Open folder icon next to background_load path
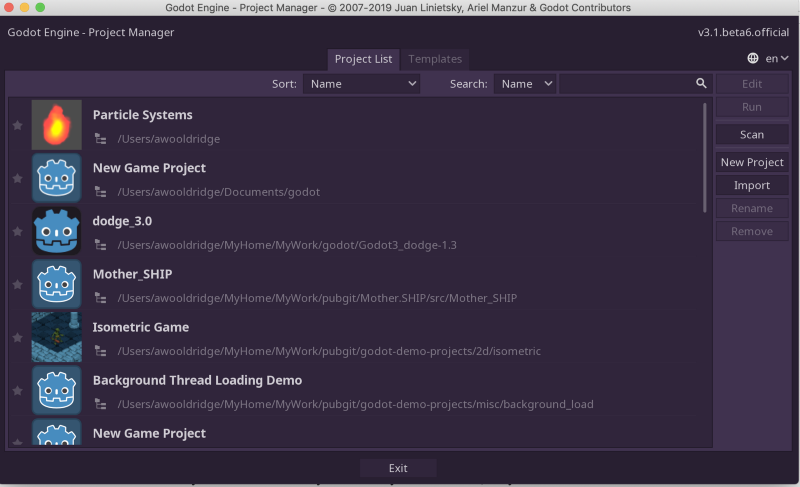Image resolution: width=800 pixels, height=487 pixels. (101, 404)
